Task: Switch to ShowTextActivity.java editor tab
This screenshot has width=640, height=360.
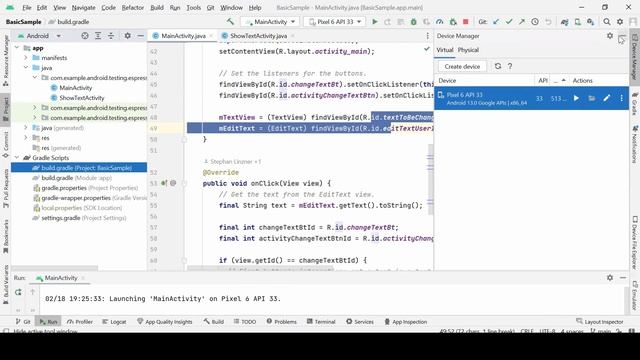Action: pyautogui.click(x=258, y=36)
